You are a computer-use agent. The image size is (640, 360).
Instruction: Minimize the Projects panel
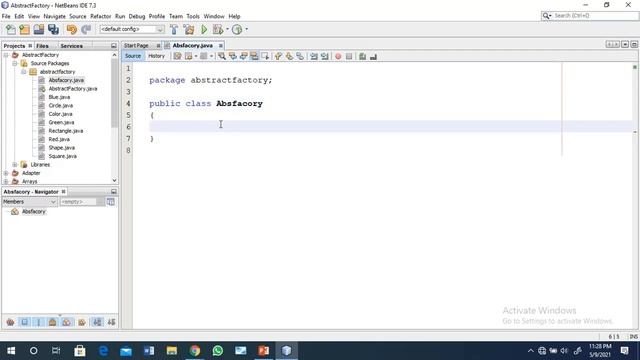pos(114,46)
